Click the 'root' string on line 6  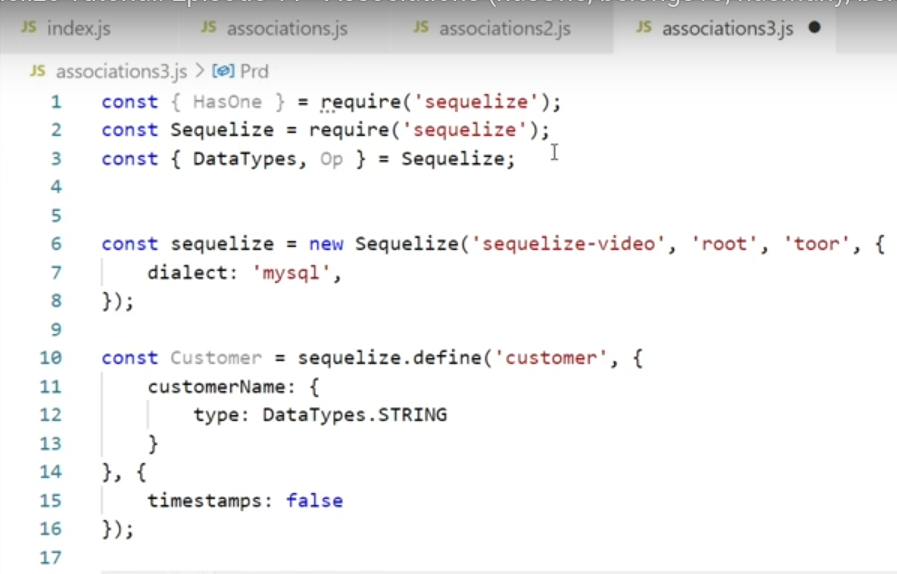coord(724,244)
